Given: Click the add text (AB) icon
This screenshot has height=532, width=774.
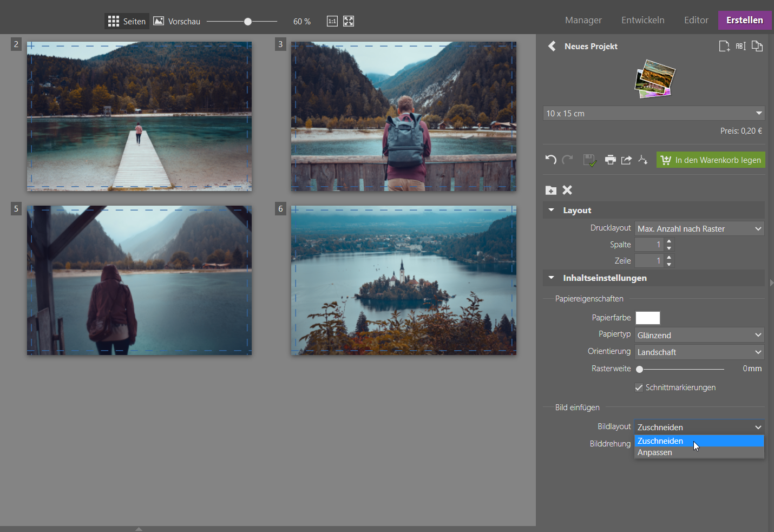Looking at the screenshot, I should [x=740, y=46].
